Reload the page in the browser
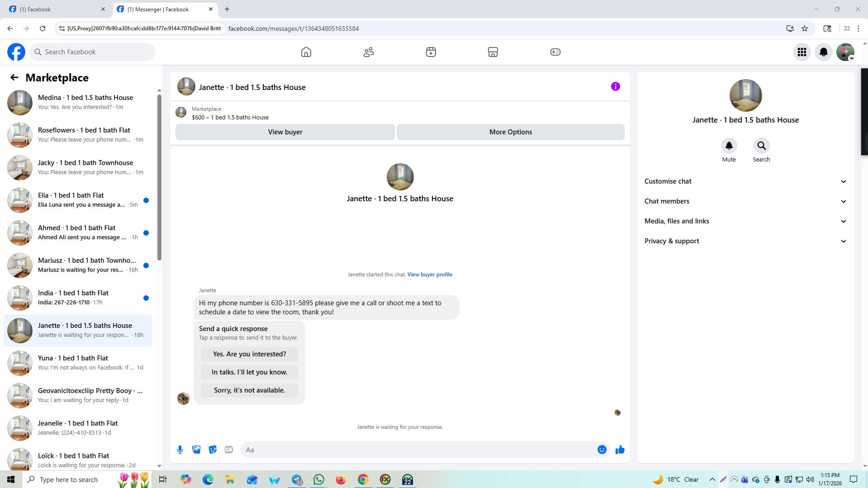The height and width of the screenshot is (488, 868). click(x=43, y=28)
